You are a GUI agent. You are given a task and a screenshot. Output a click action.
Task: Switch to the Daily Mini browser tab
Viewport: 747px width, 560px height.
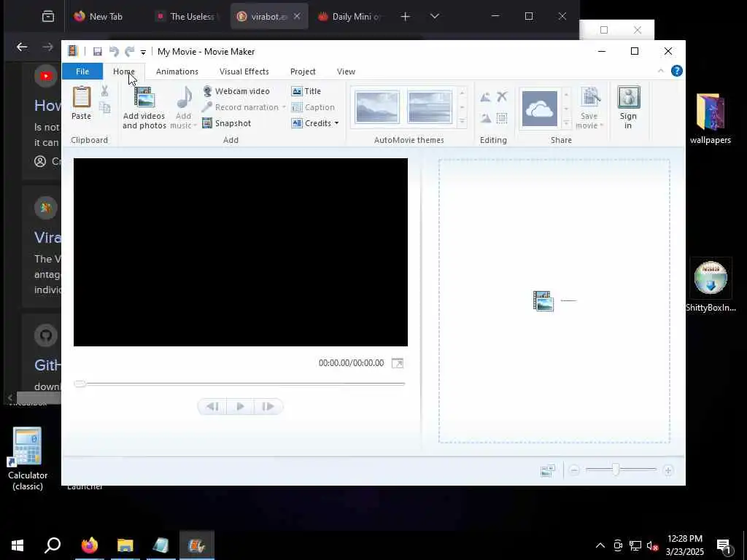[x=350, y=17]
